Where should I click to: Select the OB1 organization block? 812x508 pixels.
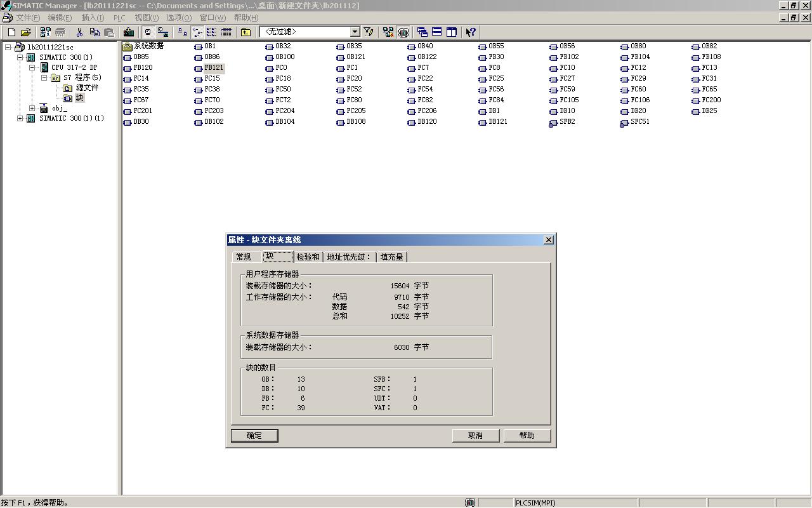(205, 46)
